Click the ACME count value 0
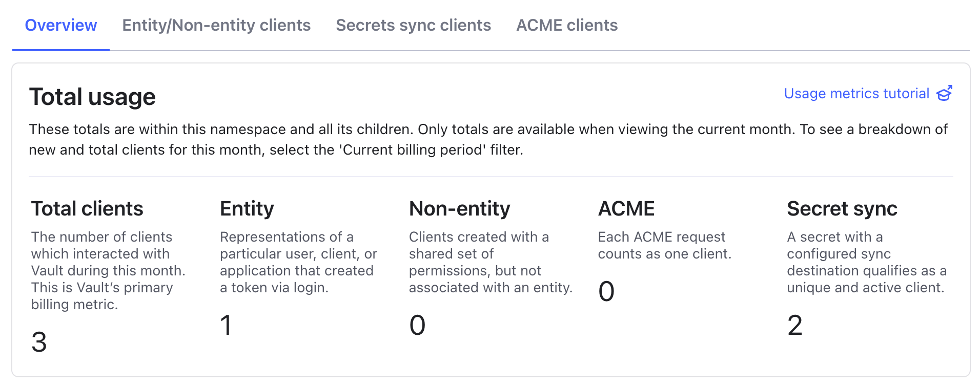This screenshot has height=387, width=980. [x=606, y=291]
